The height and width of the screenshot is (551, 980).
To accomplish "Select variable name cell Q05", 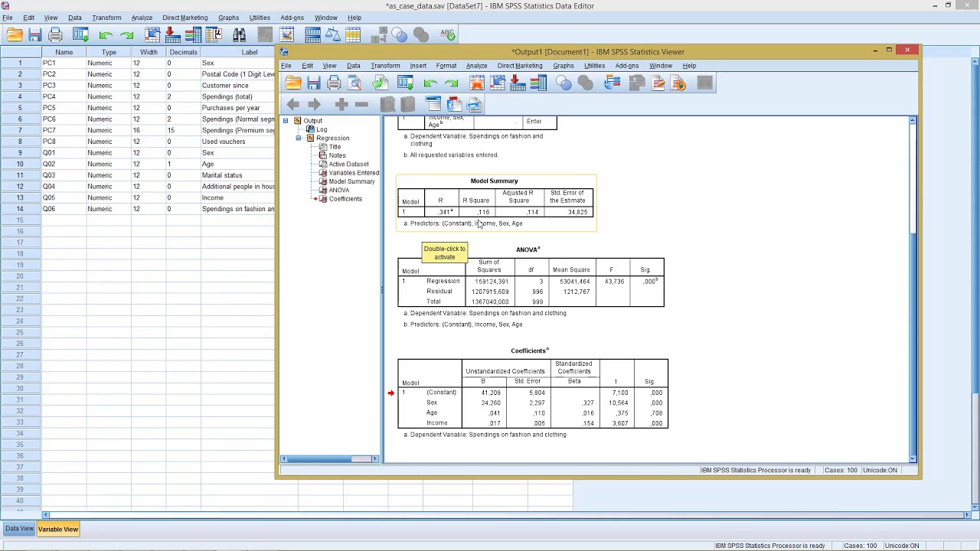I will coord(64,197).
